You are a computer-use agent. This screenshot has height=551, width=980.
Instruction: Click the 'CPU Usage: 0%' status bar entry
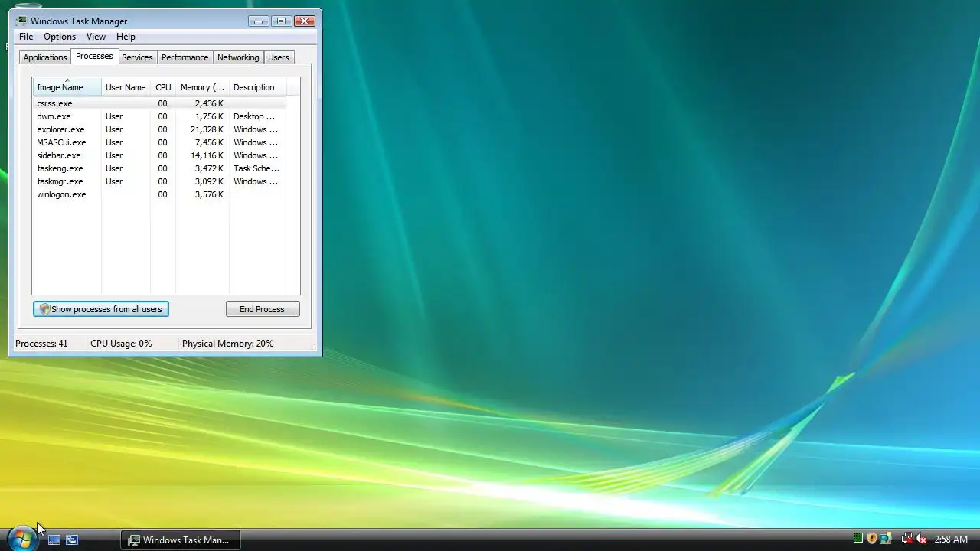121,344
